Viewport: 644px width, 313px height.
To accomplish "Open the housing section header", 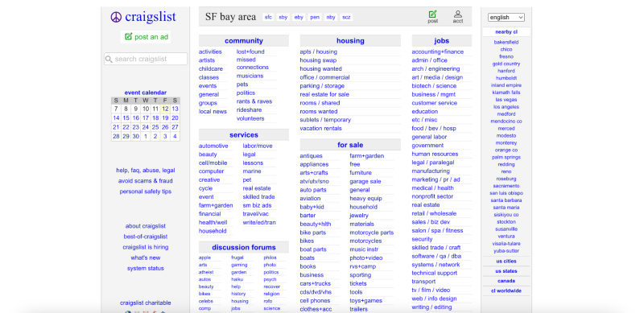I will click(350, 41).
